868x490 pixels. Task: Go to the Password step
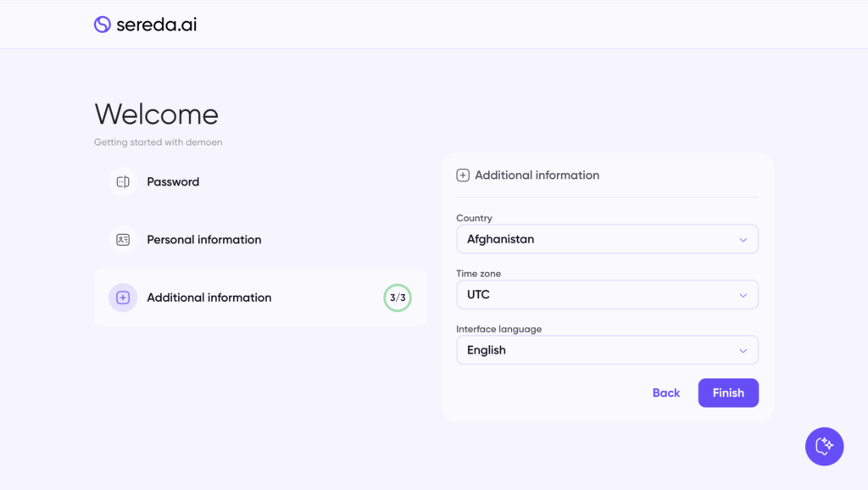pos(173,181)
